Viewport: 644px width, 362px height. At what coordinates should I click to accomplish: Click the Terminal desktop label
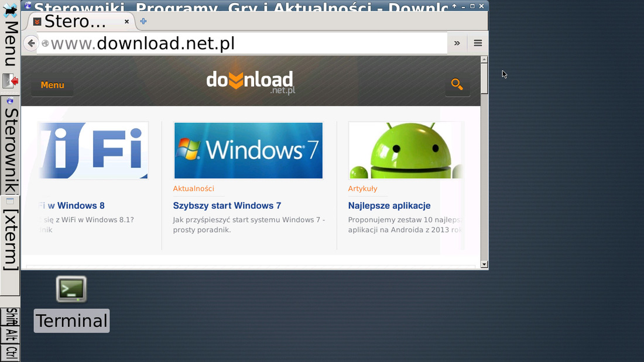71,320
